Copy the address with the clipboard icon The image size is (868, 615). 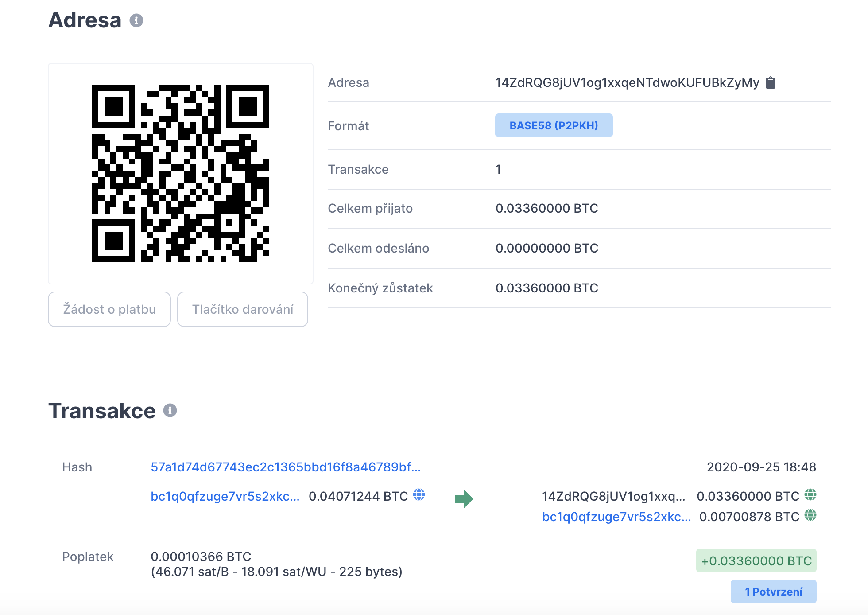[771, 82]
